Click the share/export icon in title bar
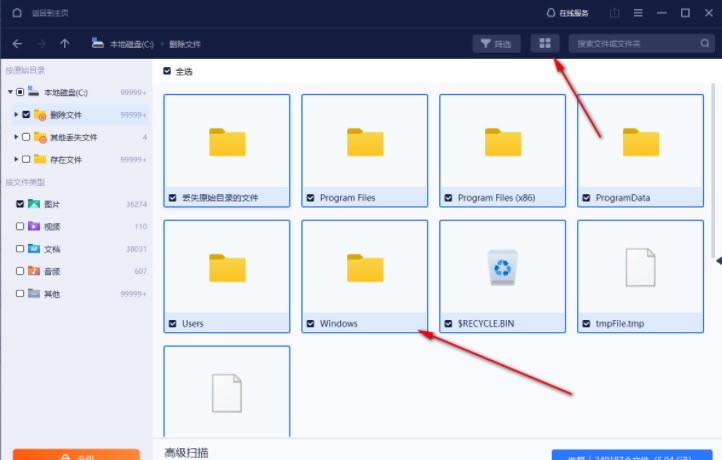Viewport: 722px width, 460px height. [x=614, y=13]
